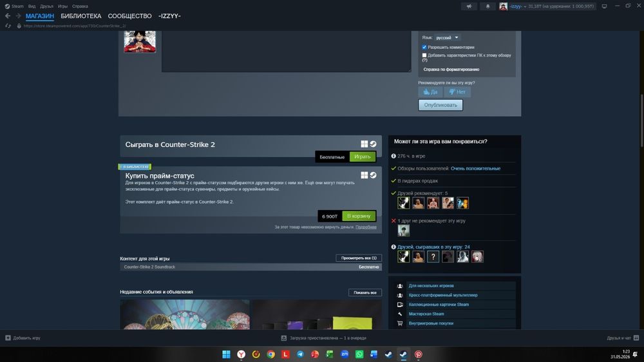Click Загрузка приостановлена status text

coord(328,338)
